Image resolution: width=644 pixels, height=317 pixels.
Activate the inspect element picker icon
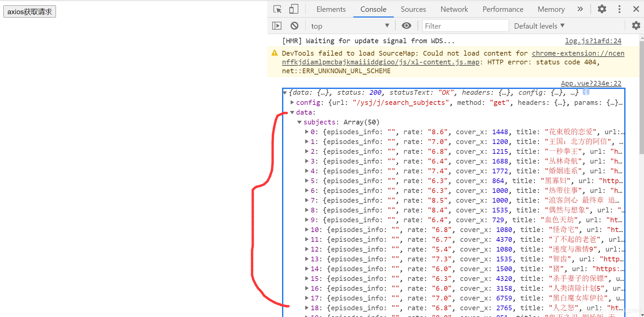pyautogui.click(x=277, y=9)
